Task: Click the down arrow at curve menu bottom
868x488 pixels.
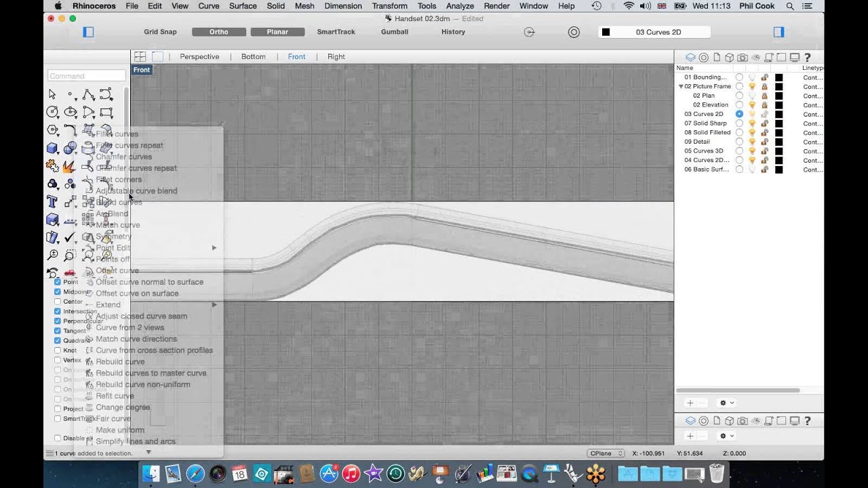Action: 149,451
